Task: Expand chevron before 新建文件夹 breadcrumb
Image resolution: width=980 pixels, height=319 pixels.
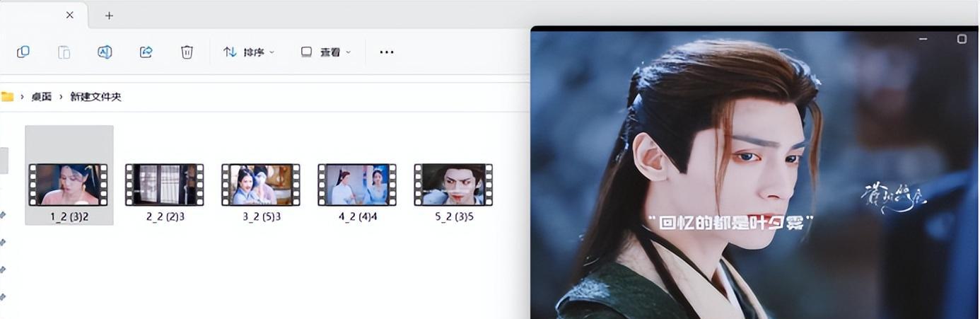Action: pos(61,97)
